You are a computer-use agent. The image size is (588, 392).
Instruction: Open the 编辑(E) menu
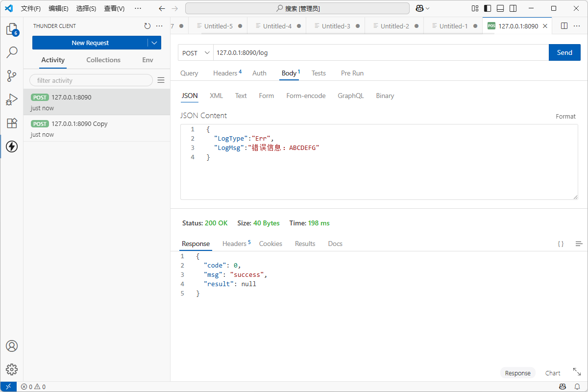pyautogui.click(x=58, y=8)
